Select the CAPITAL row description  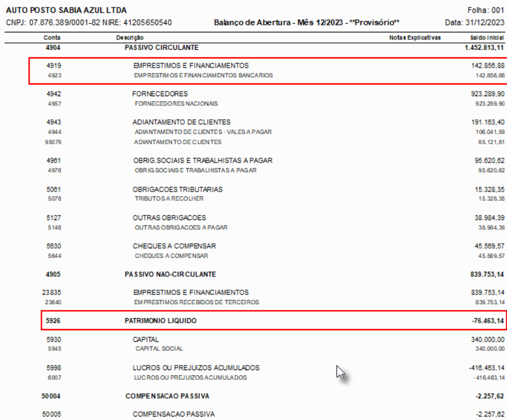(145, 339)
